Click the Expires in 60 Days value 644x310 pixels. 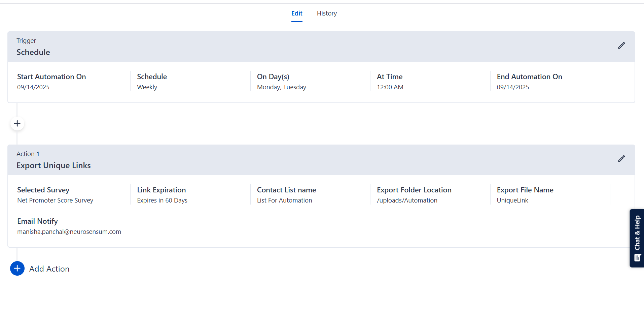(162, 200)
